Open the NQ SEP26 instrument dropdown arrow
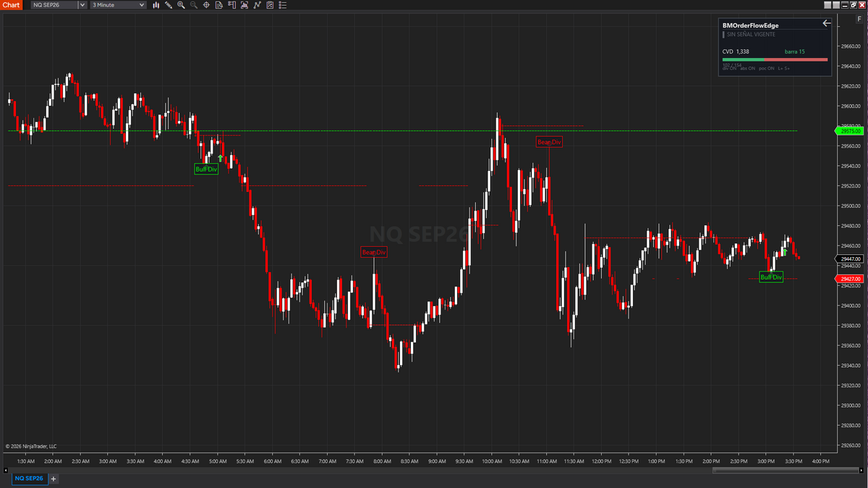 82,5
